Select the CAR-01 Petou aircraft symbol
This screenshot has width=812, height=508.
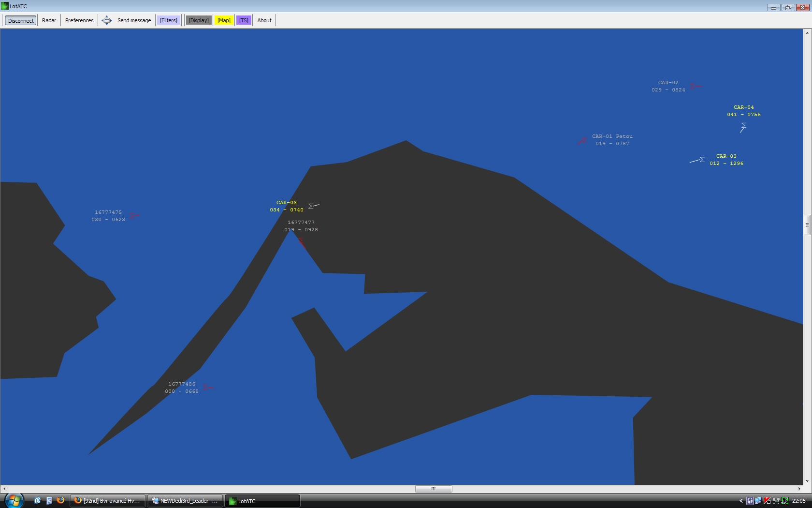(x=583, y=141)
